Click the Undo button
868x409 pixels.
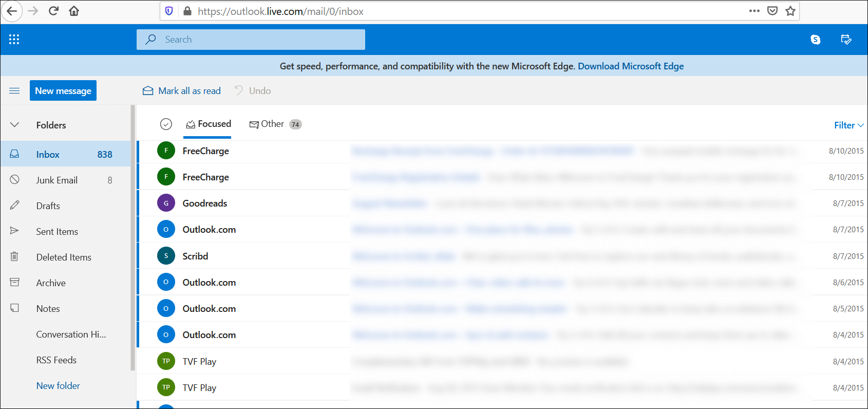[253, 90]
